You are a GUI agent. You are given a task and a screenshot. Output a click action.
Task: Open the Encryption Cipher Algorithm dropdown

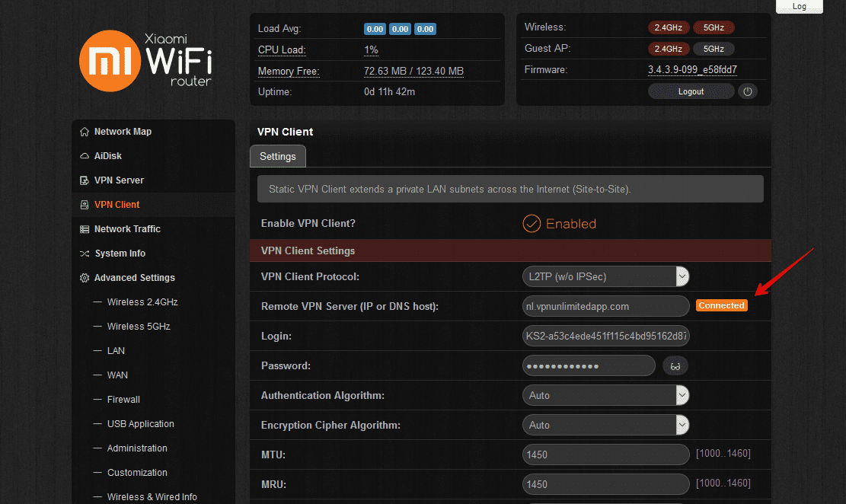[605, 425]
